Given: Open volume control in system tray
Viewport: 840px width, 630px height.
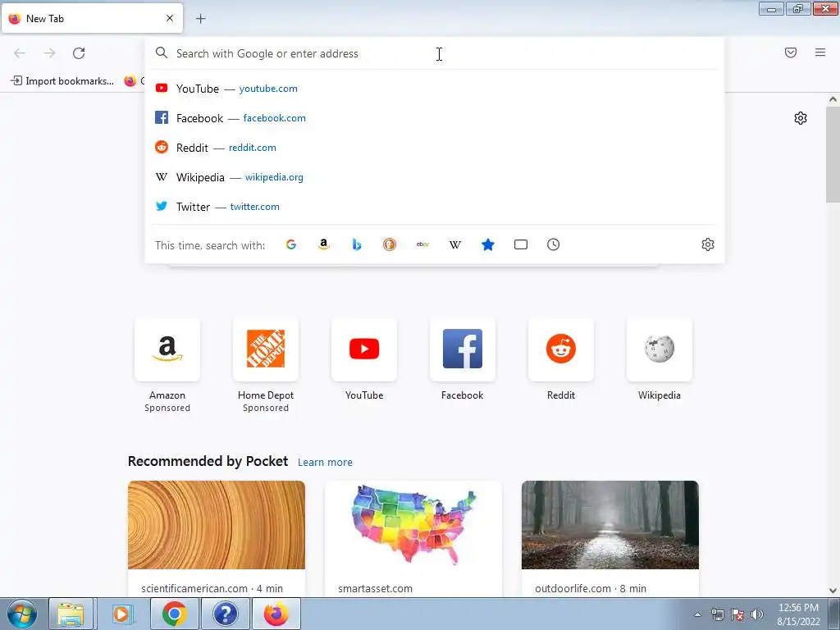Looking at the screenshot, I should click(757, 614).
